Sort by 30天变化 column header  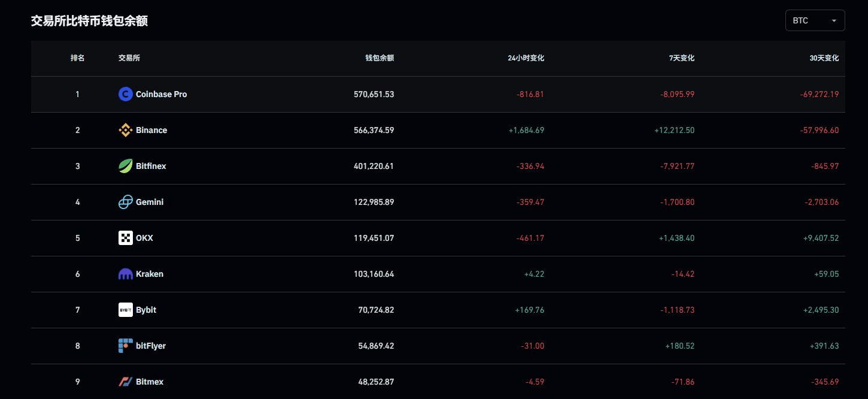[x=824, y=58]
